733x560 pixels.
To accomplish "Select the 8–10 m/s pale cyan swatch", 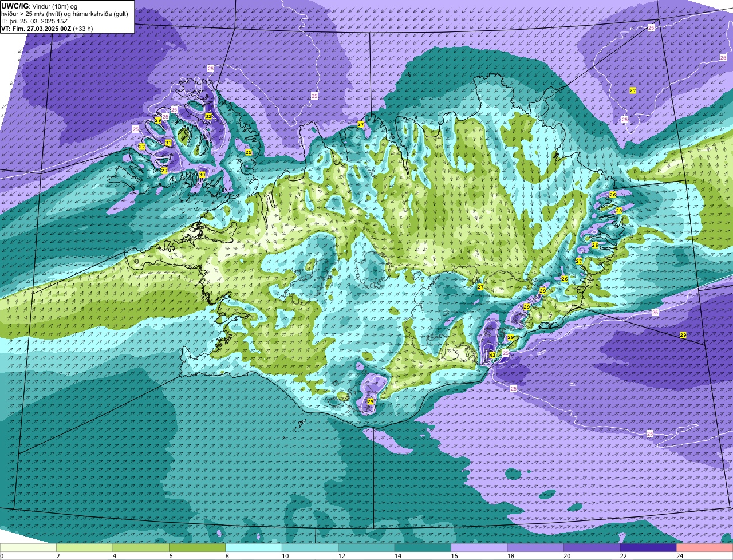I will [x=254, y=547].
